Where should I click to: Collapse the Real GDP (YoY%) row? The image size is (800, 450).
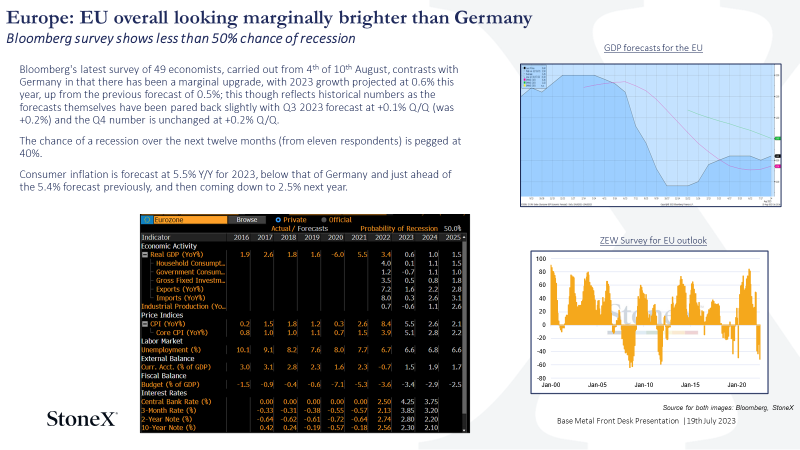[x=145, y=255]
